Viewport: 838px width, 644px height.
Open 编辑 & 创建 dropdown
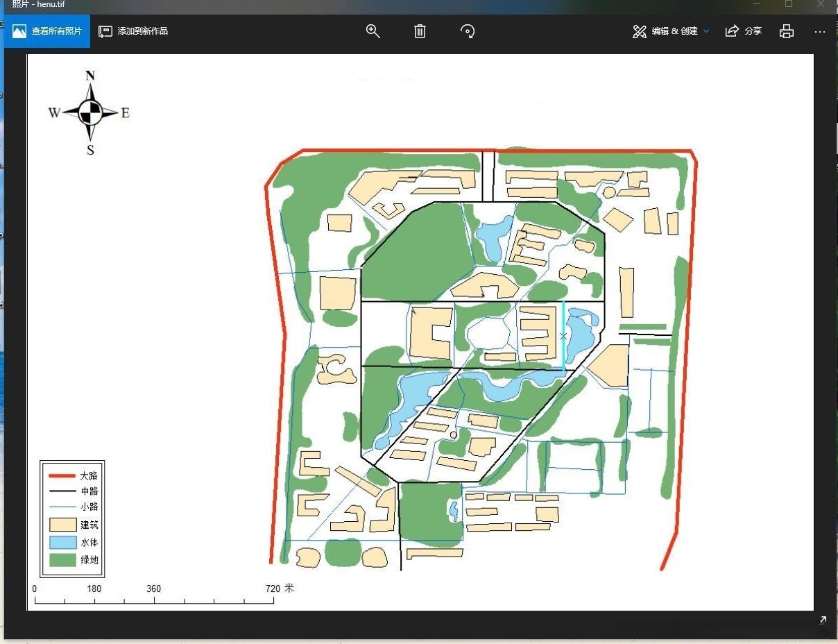671,31
